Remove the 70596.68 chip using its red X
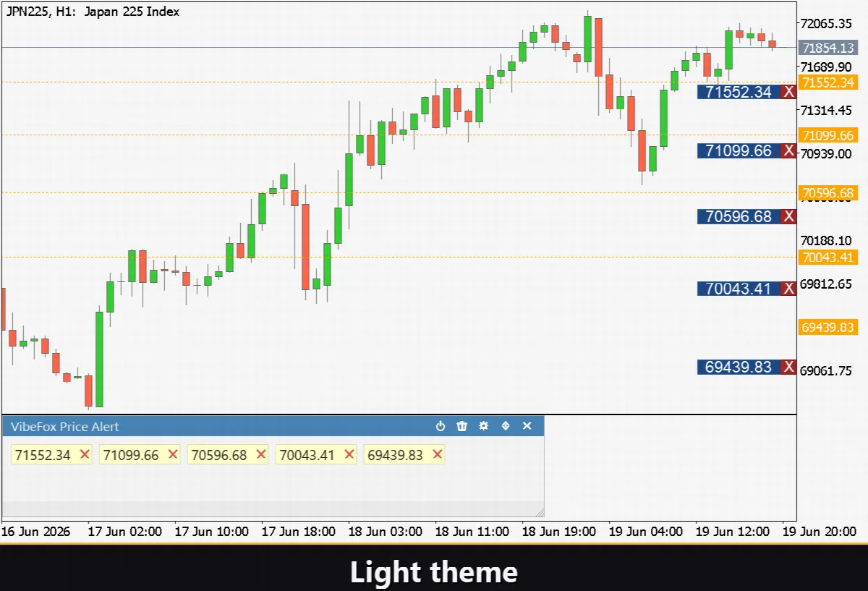868x591 pixels. [261, 454]
